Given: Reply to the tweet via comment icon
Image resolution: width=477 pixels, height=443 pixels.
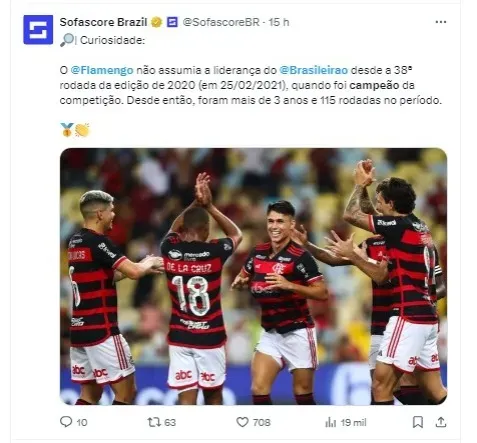Looking at the screenshot, I should [x=66, y=422].
